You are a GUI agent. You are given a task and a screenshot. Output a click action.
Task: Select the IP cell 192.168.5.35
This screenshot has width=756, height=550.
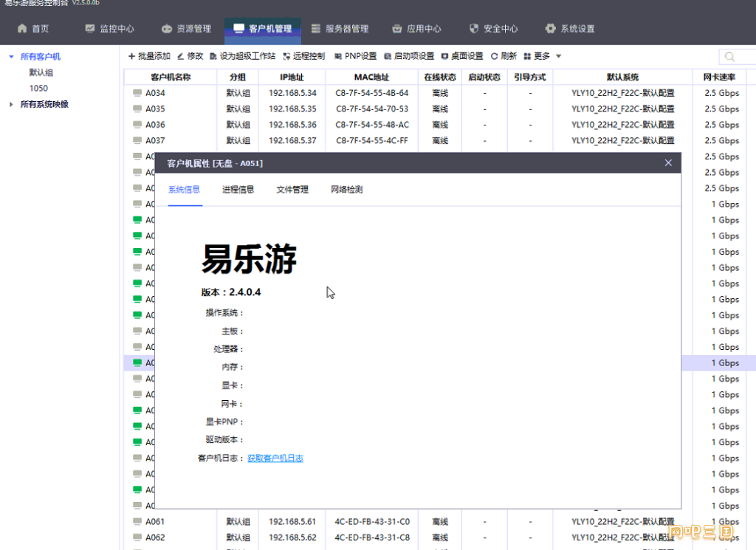[292, 109]
